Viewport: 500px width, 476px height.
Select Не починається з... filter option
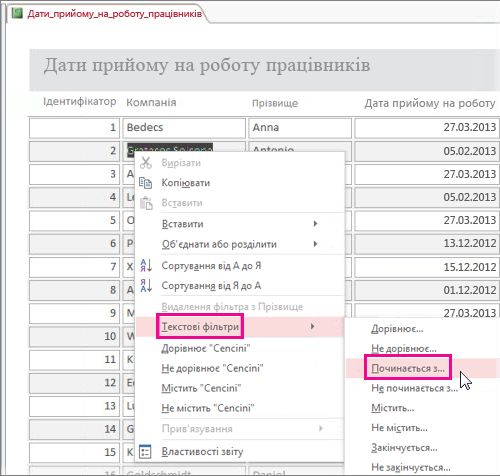pos(415,388)
